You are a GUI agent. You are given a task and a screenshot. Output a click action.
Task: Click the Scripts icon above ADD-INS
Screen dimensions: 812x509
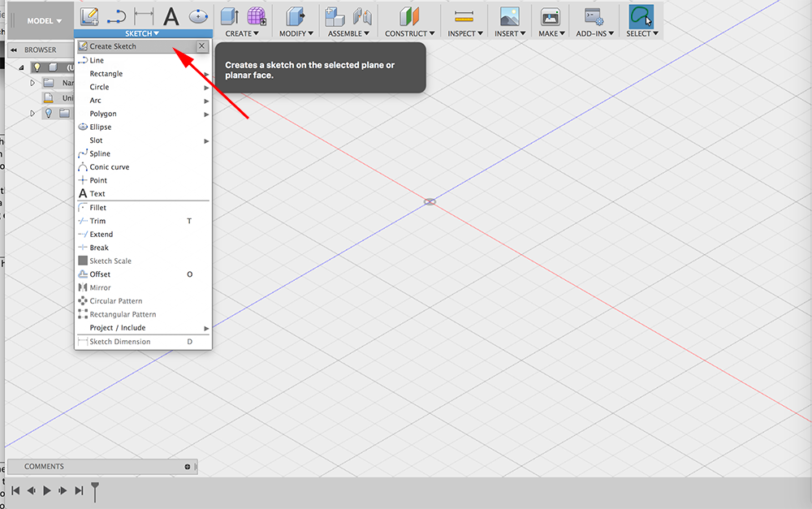pyautogui.click(x=594, y=16)
